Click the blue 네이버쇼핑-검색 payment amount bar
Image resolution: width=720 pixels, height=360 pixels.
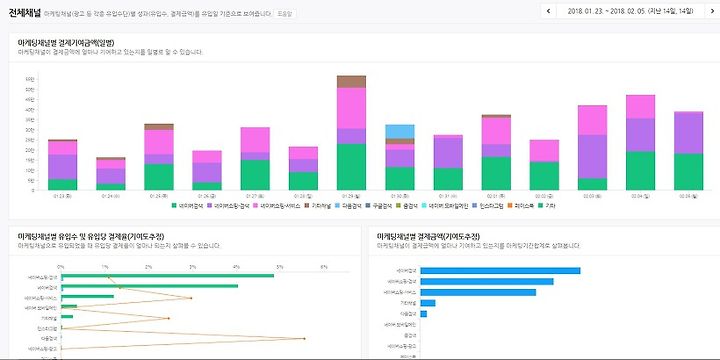(x=487, y=281)
